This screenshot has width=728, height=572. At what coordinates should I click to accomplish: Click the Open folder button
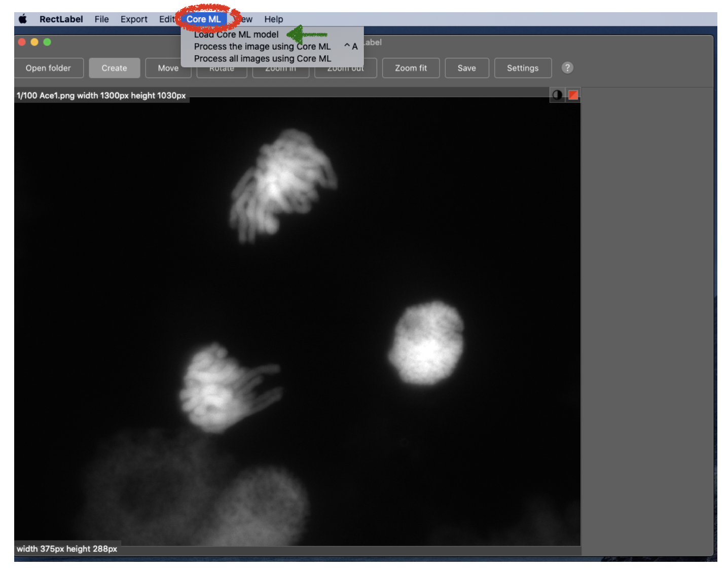(48, 68)
